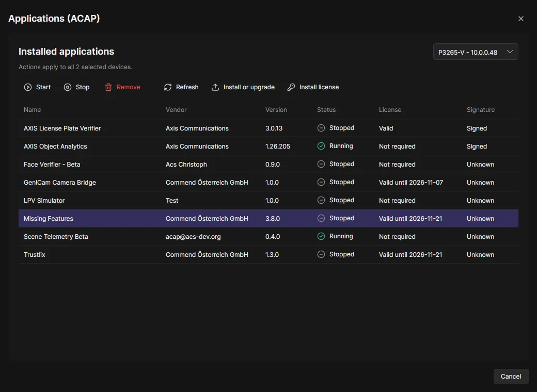Click the Stop button label
Screen dimensions: 537x392
(83, 87)
